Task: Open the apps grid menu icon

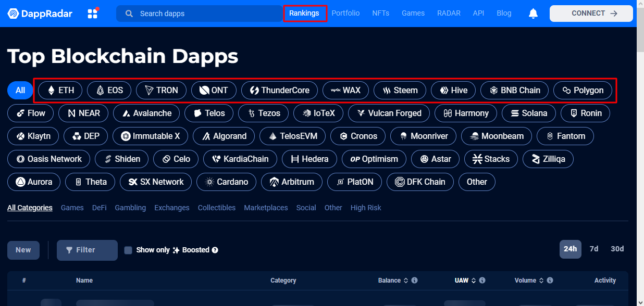Action: tap(93, 14)
